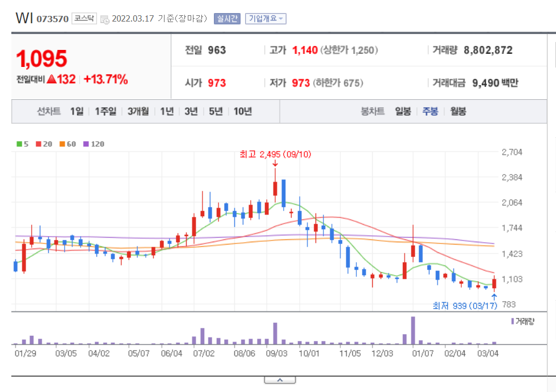Click the 실시간 real-time button
This screenshot has width=556, height=392.
pos(227,18)
